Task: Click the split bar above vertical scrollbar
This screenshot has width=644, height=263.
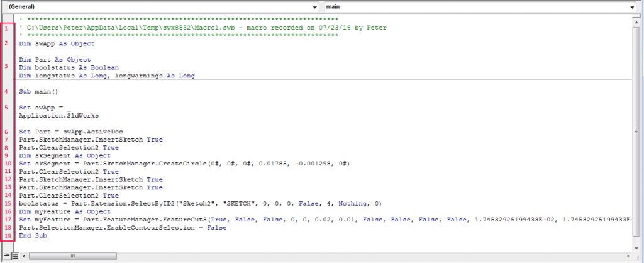Action: click(636, 16)
